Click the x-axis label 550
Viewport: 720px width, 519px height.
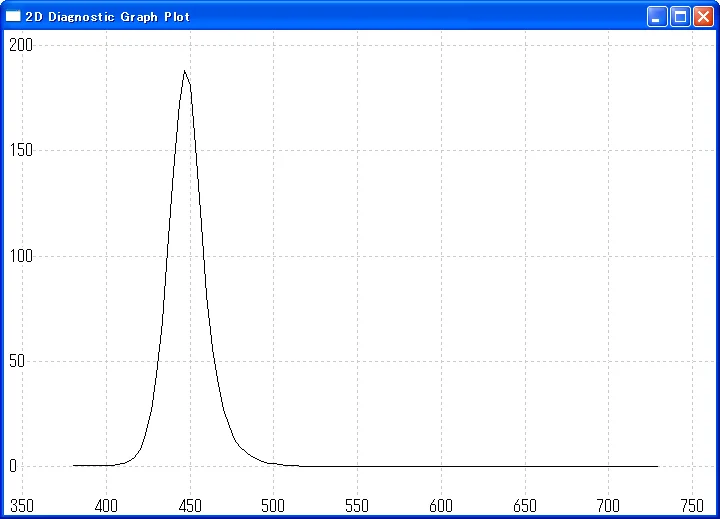click(x=357, y=506)
